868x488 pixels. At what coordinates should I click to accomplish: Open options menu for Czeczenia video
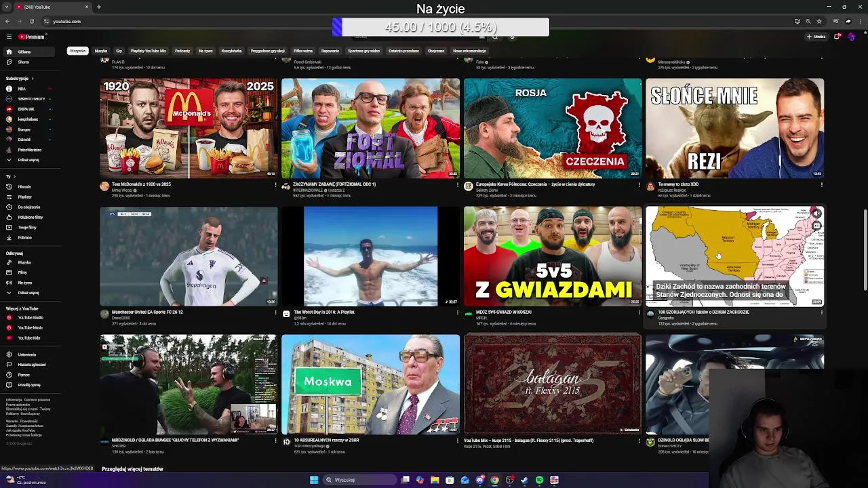tap(639, 184)
